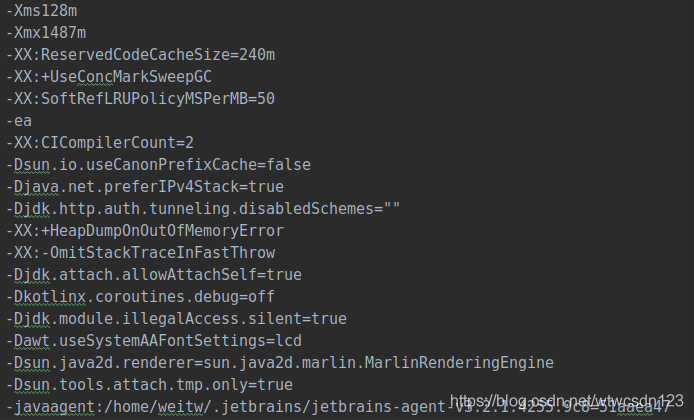Open the blog.csdn.net watermark link

tap(567, 401)
